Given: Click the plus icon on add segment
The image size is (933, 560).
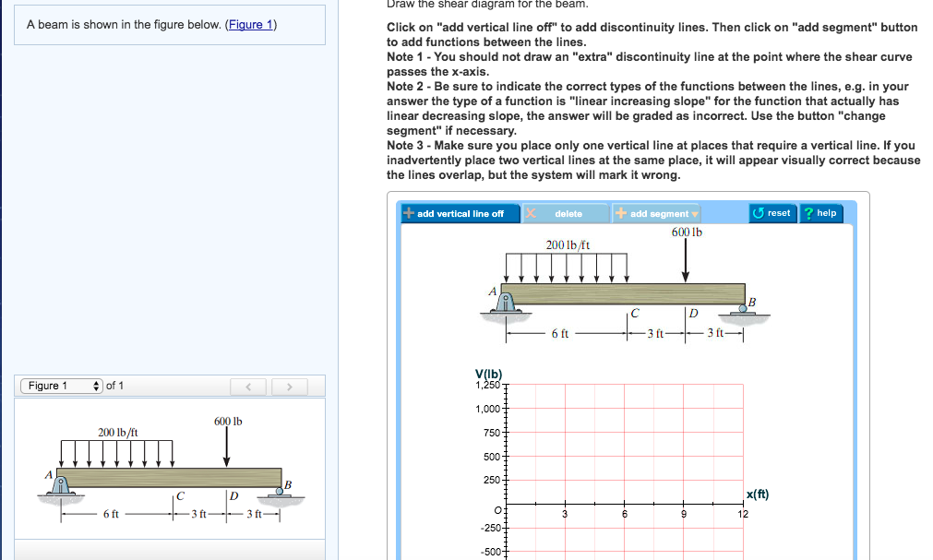Looking at the screenshot, I should pyautogui.click(x=622, y=213).
